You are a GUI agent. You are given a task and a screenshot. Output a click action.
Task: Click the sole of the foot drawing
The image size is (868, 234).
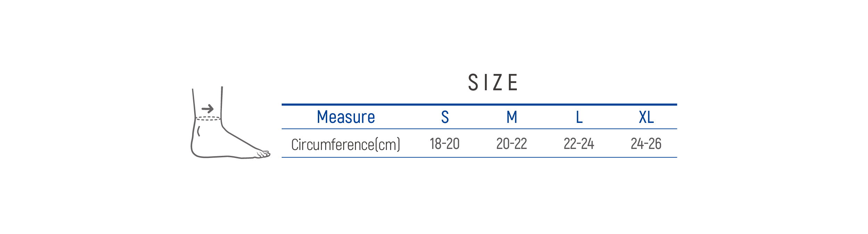pyautogui.click(x=222, y=157)
